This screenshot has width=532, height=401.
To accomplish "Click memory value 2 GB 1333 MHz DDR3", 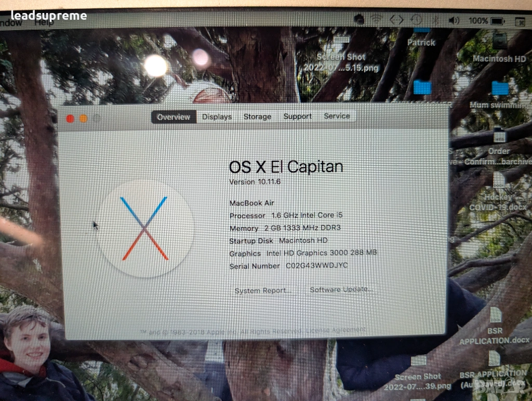I will [x=302, y=228].
